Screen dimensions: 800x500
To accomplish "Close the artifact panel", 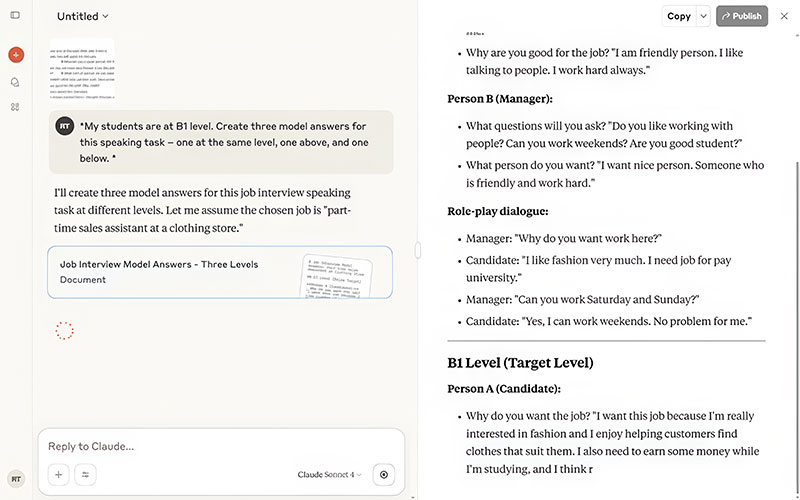I will click(x=784, y=16).
